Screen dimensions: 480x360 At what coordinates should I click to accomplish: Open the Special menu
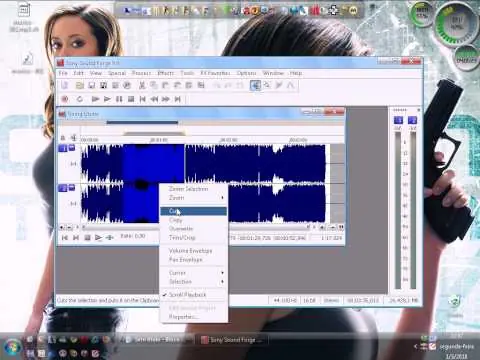coord(117,73)
